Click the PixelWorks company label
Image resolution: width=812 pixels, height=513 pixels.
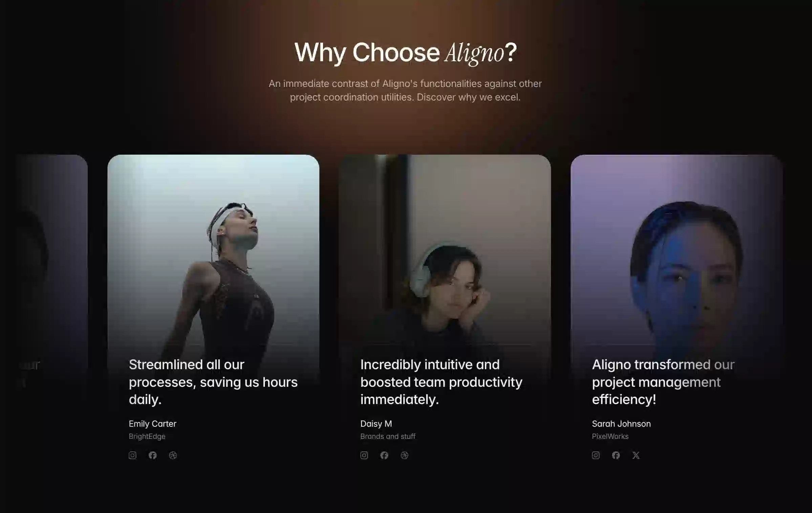tap(610, 437)
